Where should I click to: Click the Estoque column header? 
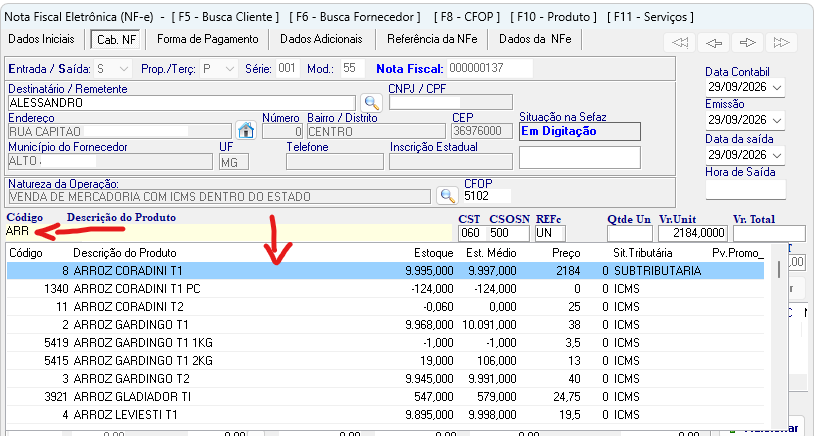[x=434, y=253]
